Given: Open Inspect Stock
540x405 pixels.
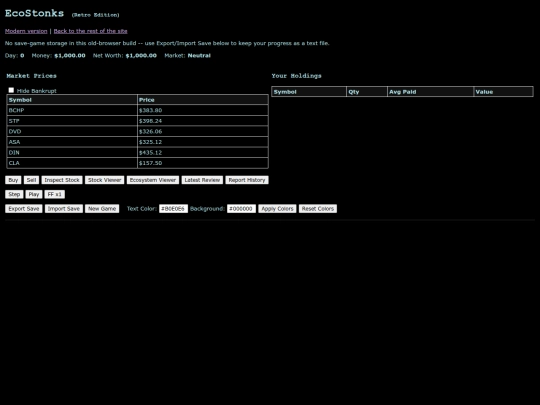Looking at the screenshot, I should pyautogui.click(x=62, y=180).
